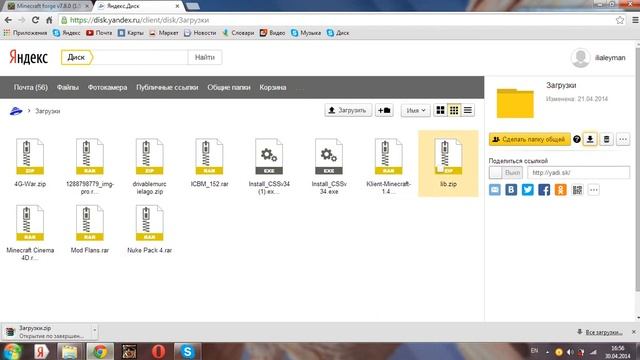
Task: Toggle the public link Выкл switch
Action: pyautogui.click(x=506, y=173)
